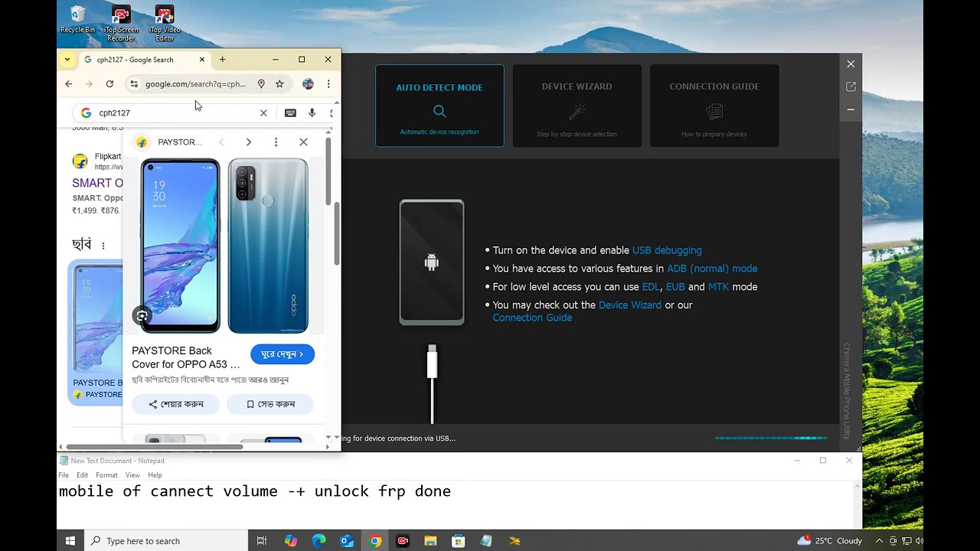The height and width of the screenshot is (551, 980).
Task: Show hidden system tray icons
Action: (879, 540)
